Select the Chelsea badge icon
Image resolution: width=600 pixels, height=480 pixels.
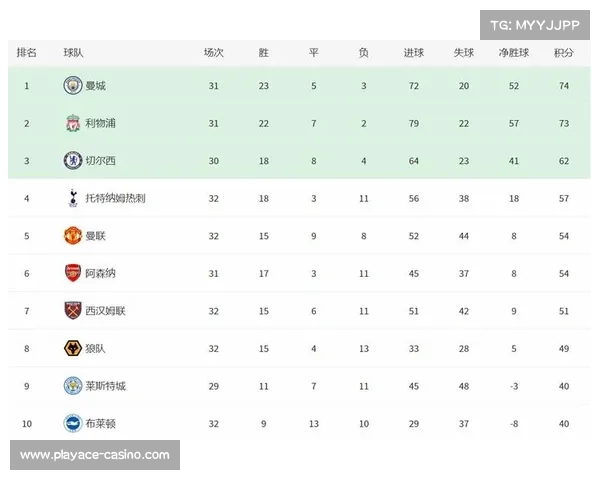pos(73,160)
